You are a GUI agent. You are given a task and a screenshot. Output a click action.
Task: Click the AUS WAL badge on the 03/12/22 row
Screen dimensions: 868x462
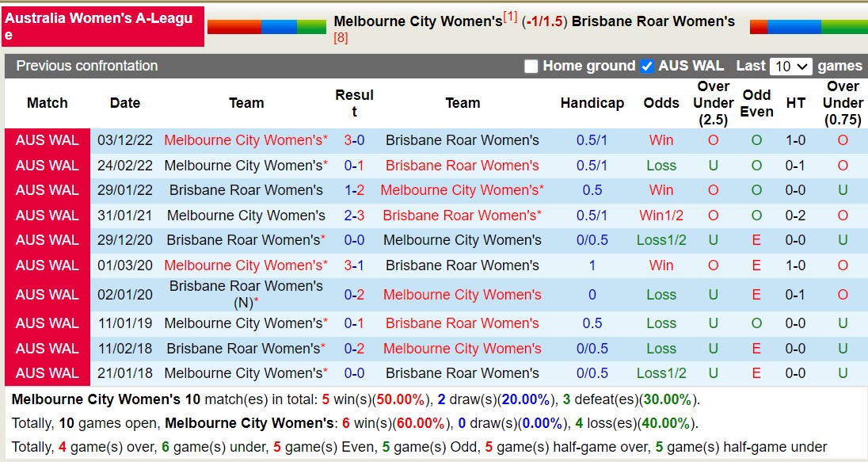coord(47,140)
